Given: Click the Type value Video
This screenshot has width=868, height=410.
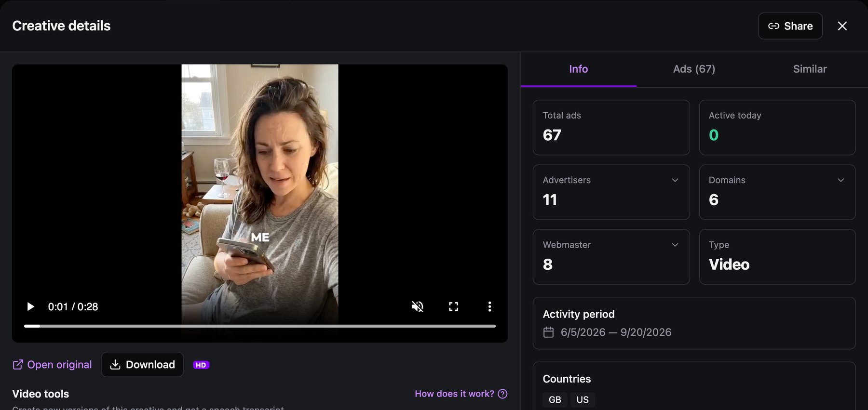Looking at the screenshot, I should pos(729,265).
